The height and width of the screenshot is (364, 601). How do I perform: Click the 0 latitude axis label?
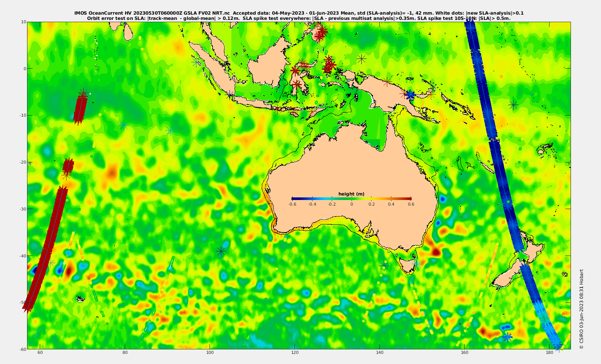(25, 69)
